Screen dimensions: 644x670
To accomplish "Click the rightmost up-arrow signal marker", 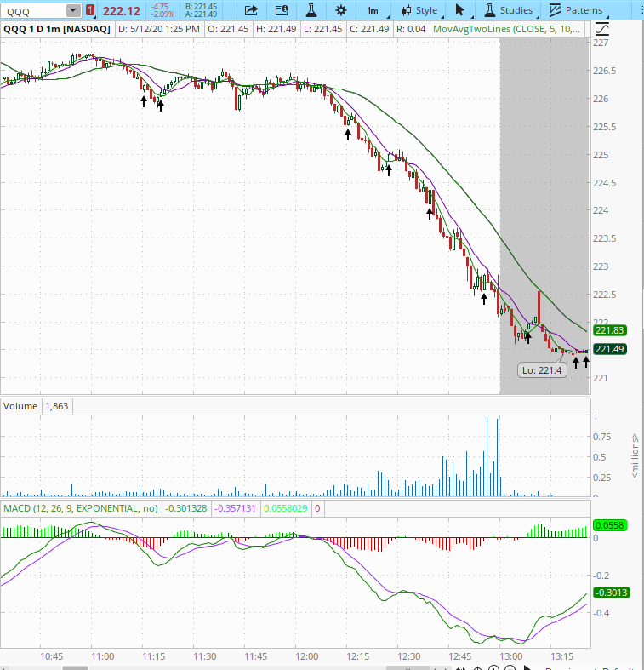I will click(x=586, y=363).
